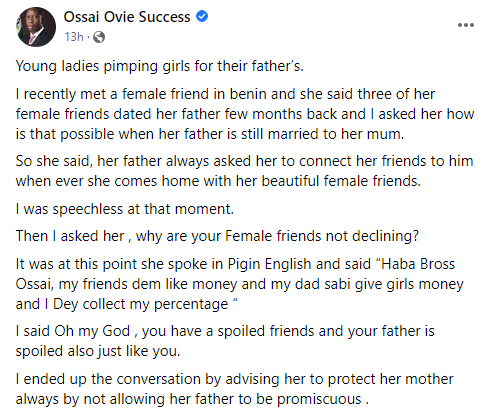Click the blue verified badge icon
Screen dimensions: 495x411
click(202, 16)
